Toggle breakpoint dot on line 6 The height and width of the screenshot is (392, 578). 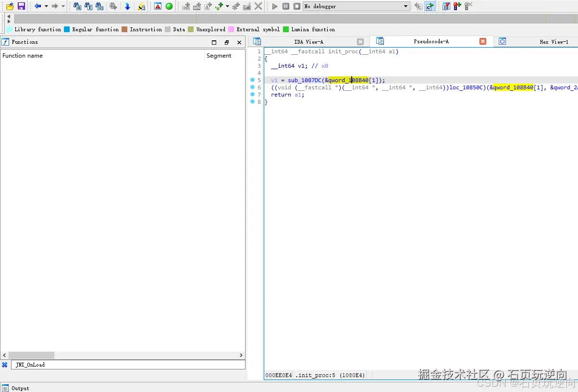(252, 87)
